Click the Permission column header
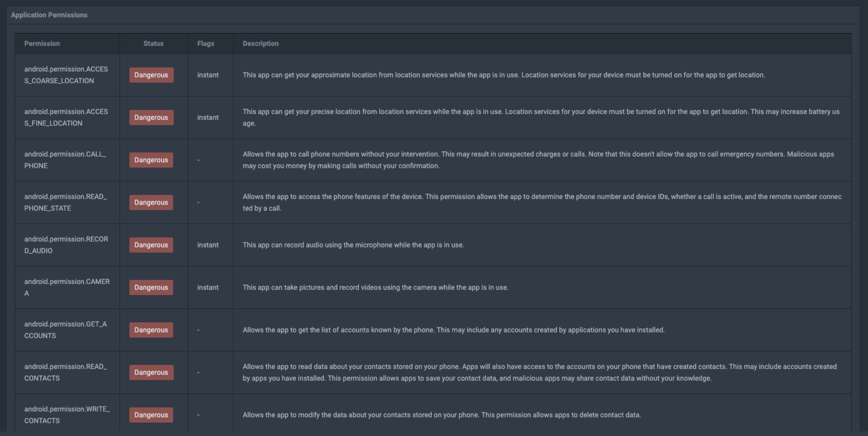This screenshot has height=436, width=868. click(42, 44)
